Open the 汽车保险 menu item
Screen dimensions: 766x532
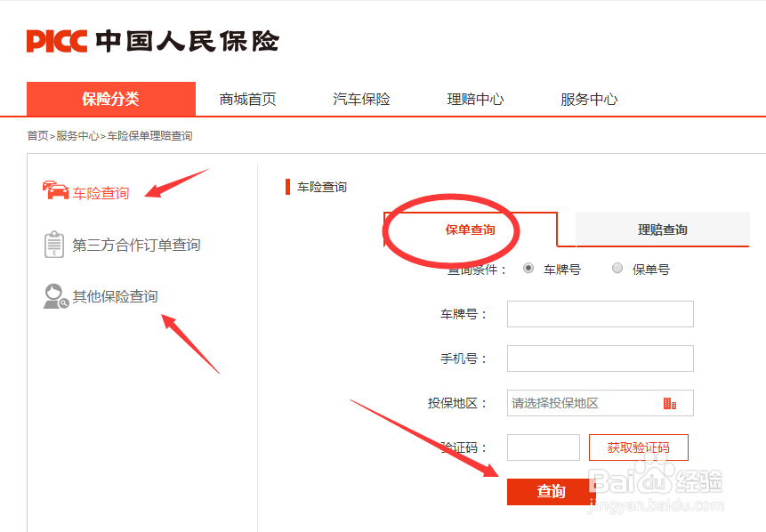pyautogui.click(x=359, y=99)
